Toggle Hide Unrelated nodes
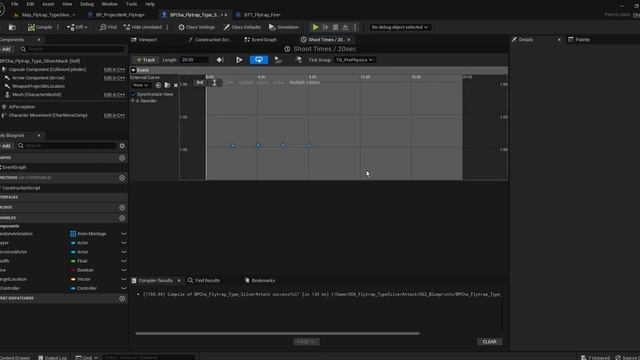Viewport: 640px width, 360px height. 143,27
